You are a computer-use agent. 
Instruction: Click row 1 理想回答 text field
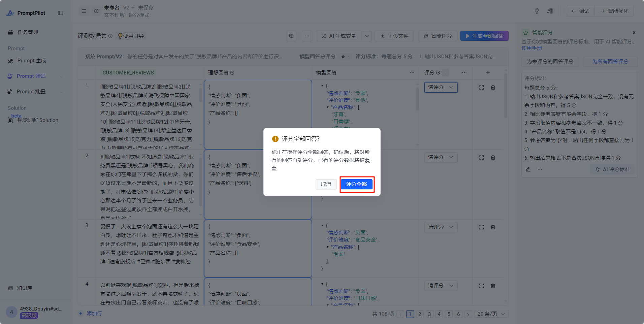click(258, 115)
